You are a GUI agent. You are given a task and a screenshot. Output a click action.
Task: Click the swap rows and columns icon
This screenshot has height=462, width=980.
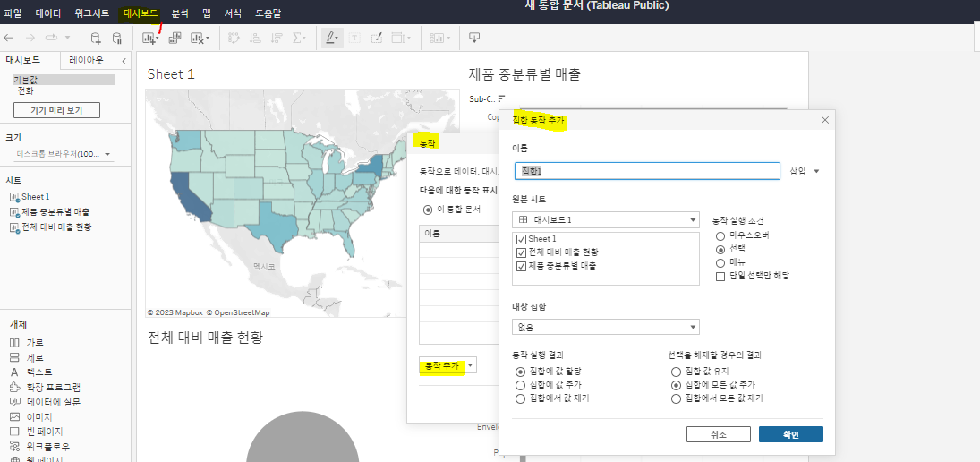point(234,38)
